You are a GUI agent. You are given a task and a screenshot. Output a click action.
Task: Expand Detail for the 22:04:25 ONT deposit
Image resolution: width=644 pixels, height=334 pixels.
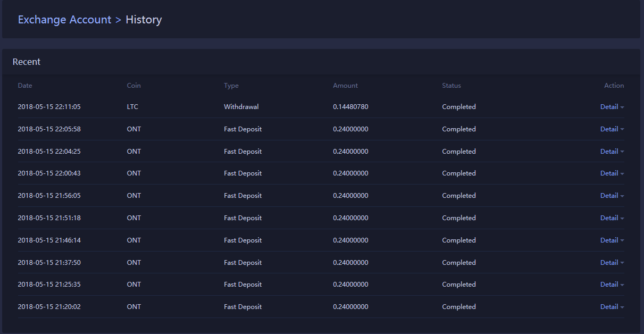(611, 152)
